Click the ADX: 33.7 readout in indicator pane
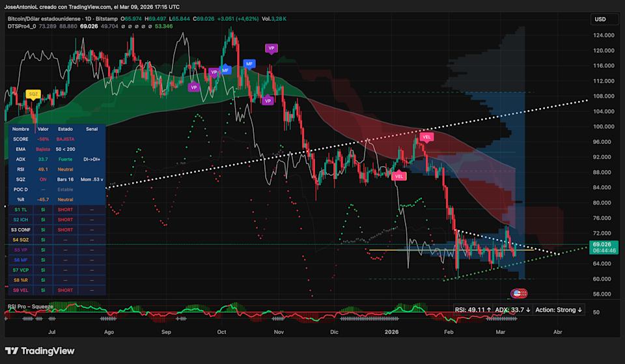This screenshot has width=625, height=364. tap(512, 310)
